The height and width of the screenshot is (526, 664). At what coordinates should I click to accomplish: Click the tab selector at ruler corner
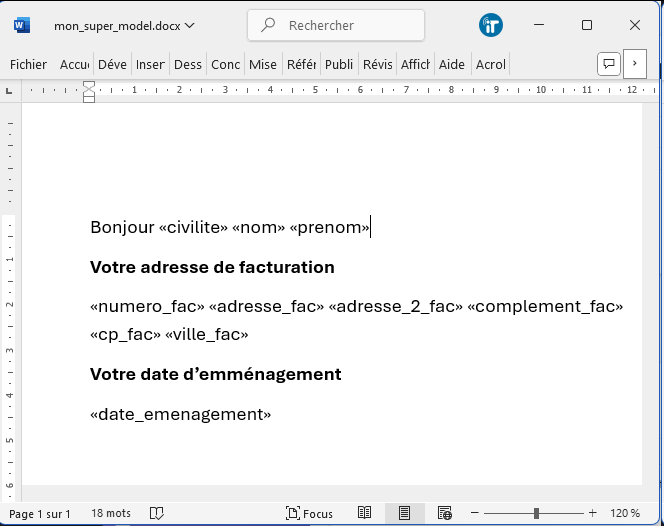[10, 90]
